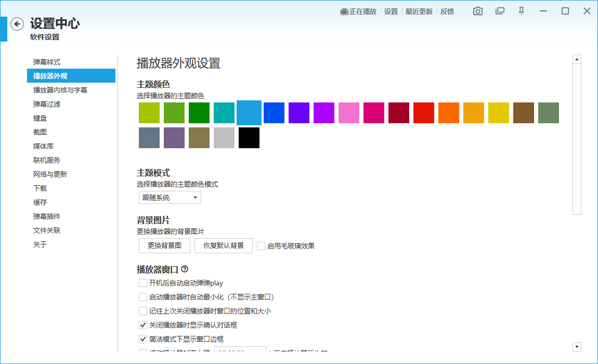Click the scrollbar up arrow
This screenshot has height=364, width=598.
[577, 59]
